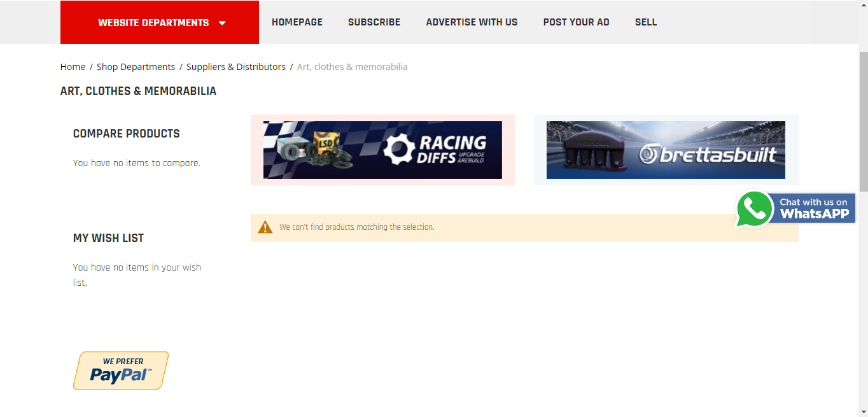Click the We Prefer PayPal badge
Viewport: 868px width, 417px height.
(121, 371)
